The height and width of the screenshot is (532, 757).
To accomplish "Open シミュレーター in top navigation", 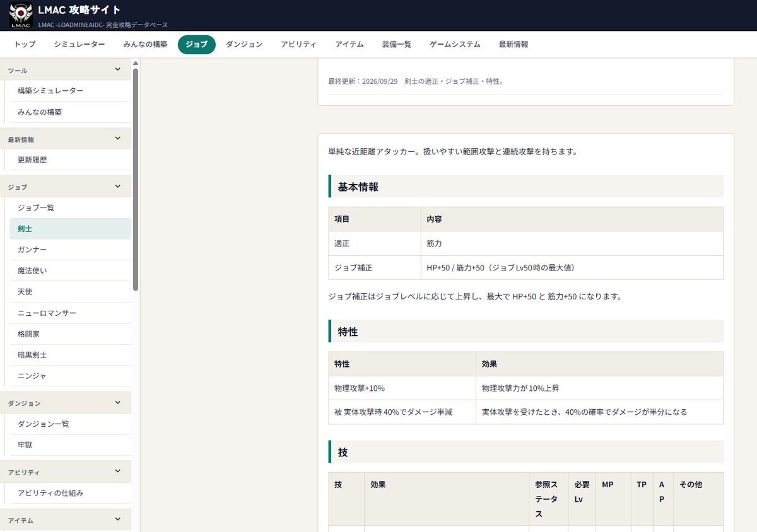I will tap(79, 45).
